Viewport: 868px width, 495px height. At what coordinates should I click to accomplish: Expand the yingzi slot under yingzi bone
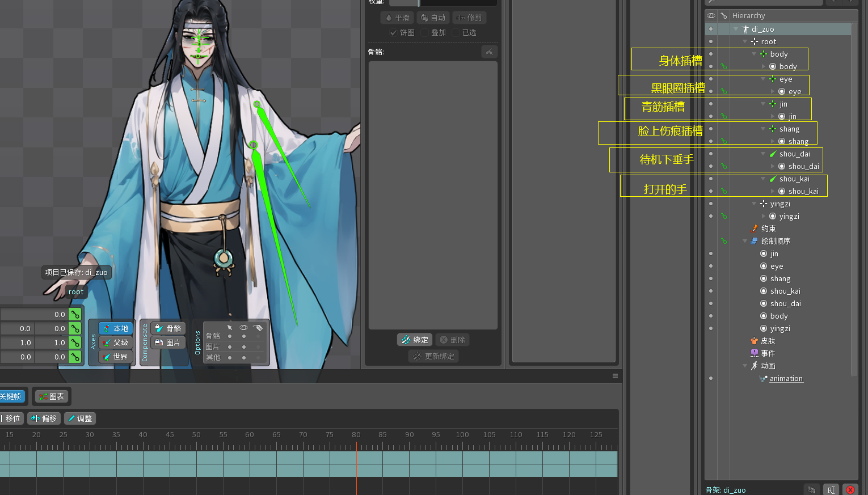point(764,217)
